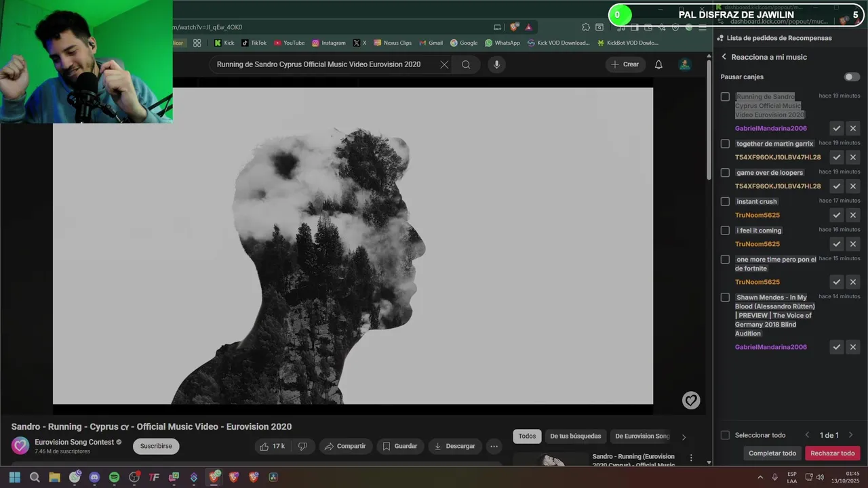Screen dimensions: 868x488
Task: Check instant crush request checkbox
Action: click(725, 201)
